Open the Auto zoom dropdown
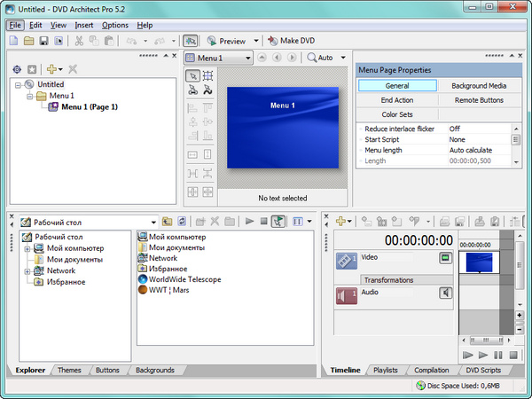This screenshot has width=532, height=399. click(343, 58)
